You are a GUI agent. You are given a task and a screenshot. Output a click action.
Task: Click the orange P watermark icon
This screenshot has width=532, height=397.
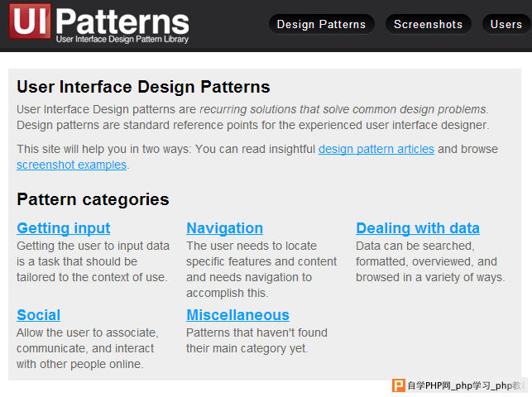click(399, 385)
